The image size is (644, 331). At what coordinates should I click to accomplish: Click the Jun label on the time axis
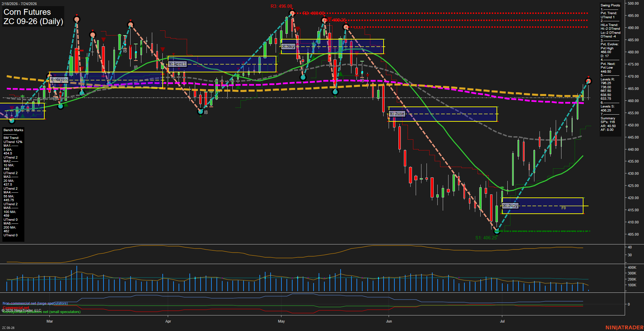tap(389, 321)
